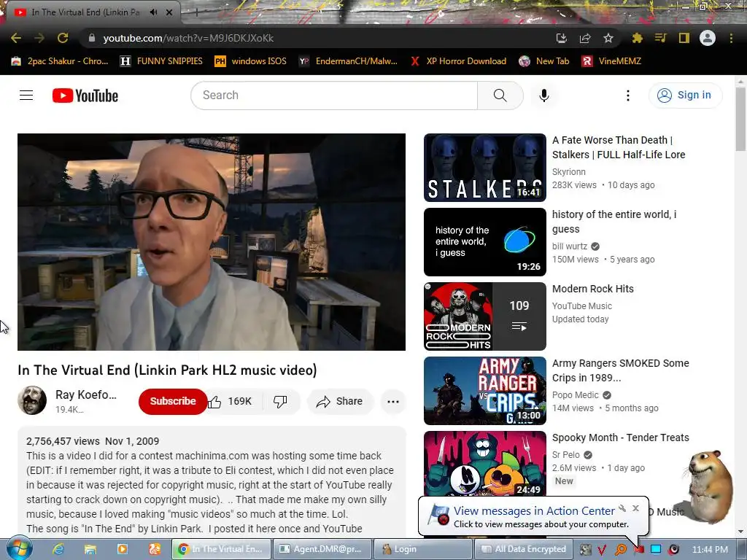Open the orange magnifier tray icon

click(620, 550)
